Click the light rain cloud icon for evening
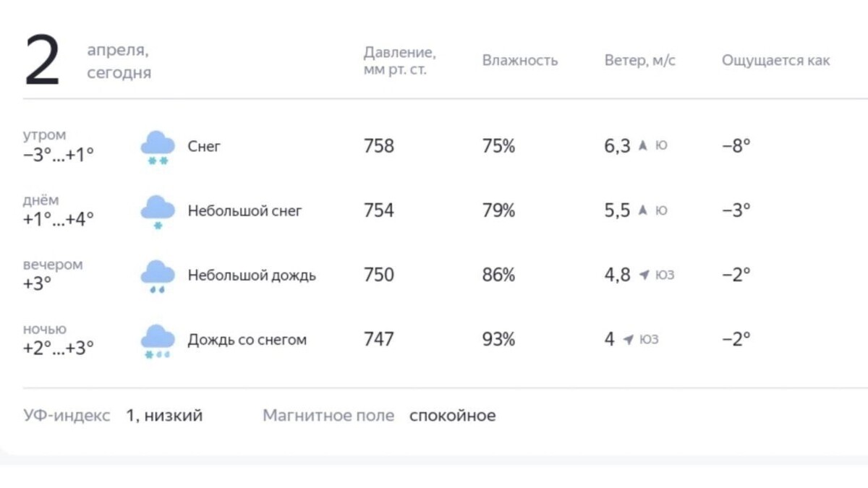Image resolution: width=868 pixels, height=488 pixels. pyautogui.click(x=157, y=275)
